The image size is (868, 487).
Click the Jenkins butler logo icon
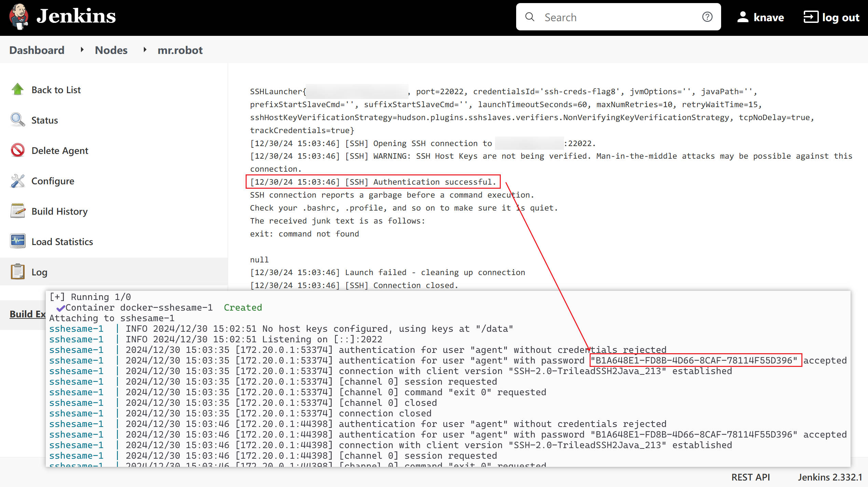[19, 16]
